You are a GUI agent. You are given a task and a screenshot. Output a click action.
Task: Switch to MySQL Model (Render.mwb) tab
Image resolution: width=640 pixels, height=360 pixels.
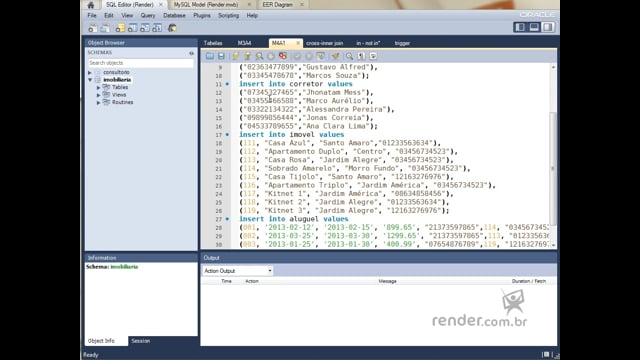coord(206,4)
